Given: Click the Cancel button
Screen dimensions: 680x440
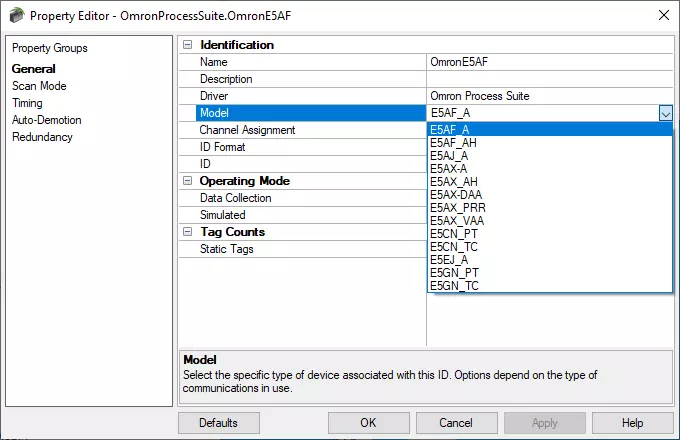Looking at the screenshot, I should pyautogui.click(x=456, y=423).
